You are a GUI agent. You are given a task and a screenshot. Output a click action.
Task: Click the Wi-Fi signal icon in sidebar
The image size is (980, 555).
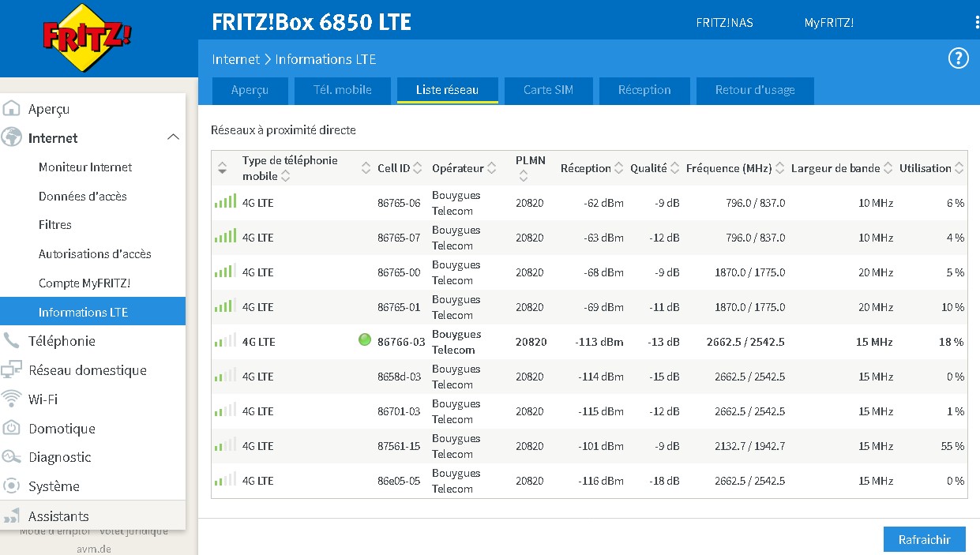[x=12, y=399]
